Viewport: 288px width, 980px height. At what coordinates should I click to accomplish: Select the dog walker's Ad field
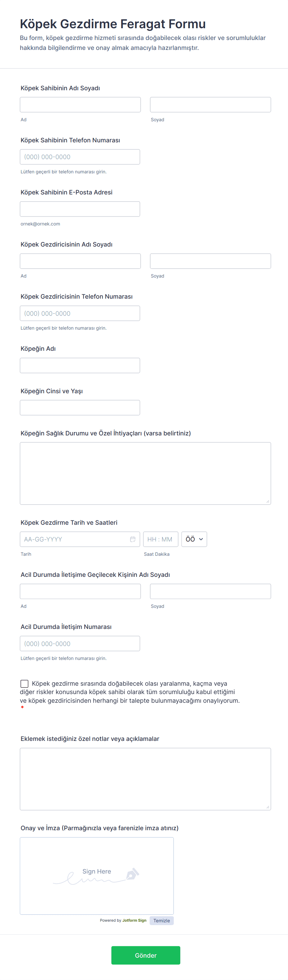coord(80,261)
